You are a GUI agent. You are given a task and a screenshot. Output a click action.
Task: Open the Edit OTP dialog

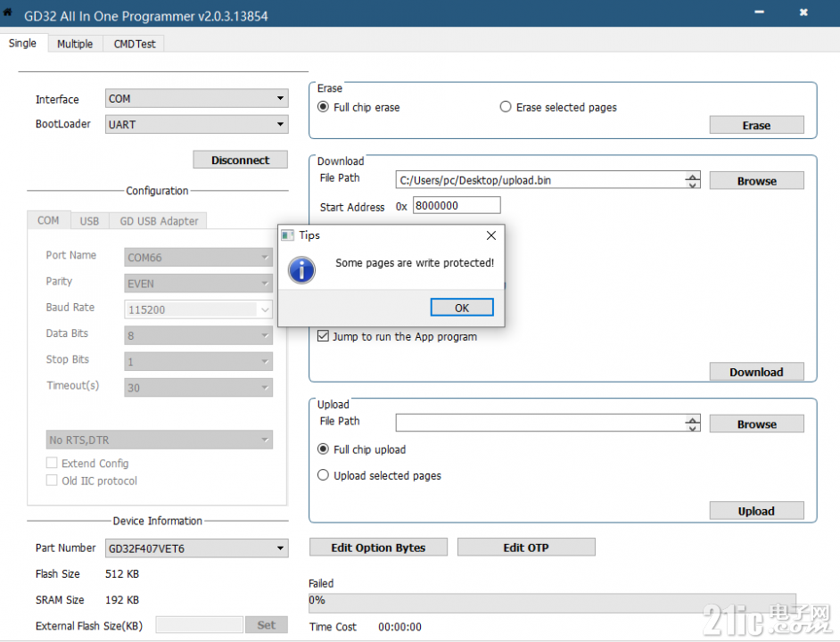526,547
